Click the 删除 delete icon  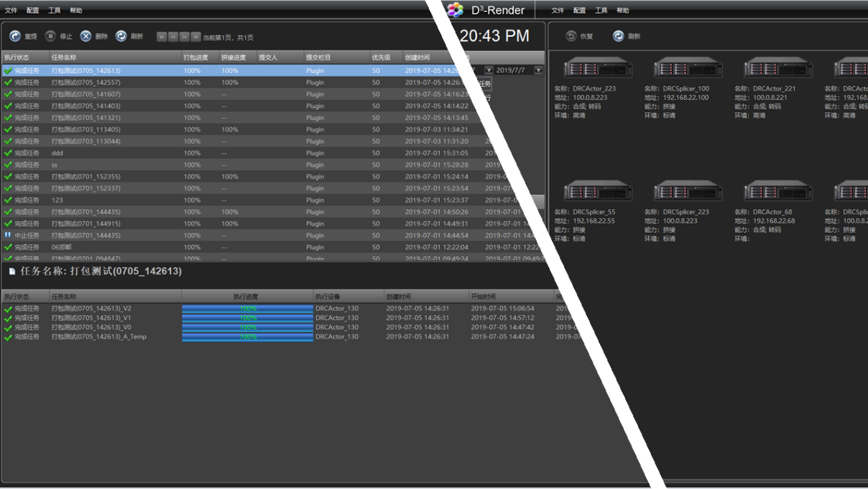[x=86, y=36]
